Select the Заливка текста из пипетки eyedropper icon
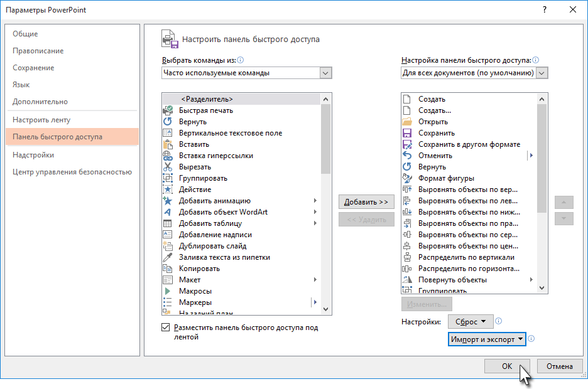 coord(168,257)
